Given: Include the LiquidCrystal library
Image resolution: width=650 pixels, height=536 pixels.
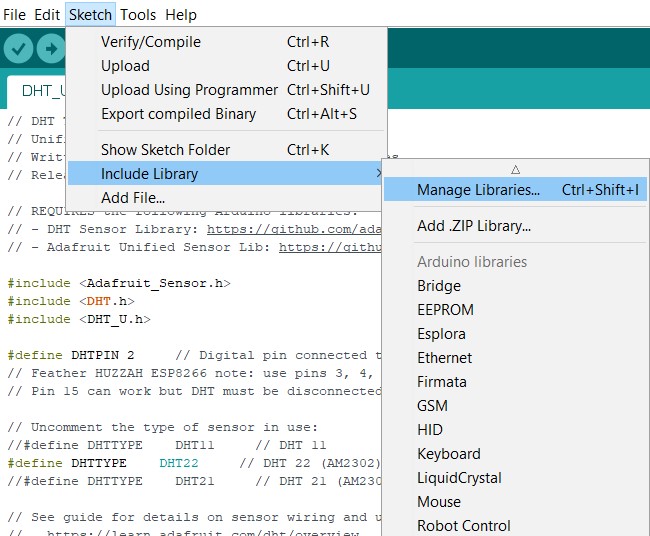Looking at the screenshot, I should (x=459, y=478).
